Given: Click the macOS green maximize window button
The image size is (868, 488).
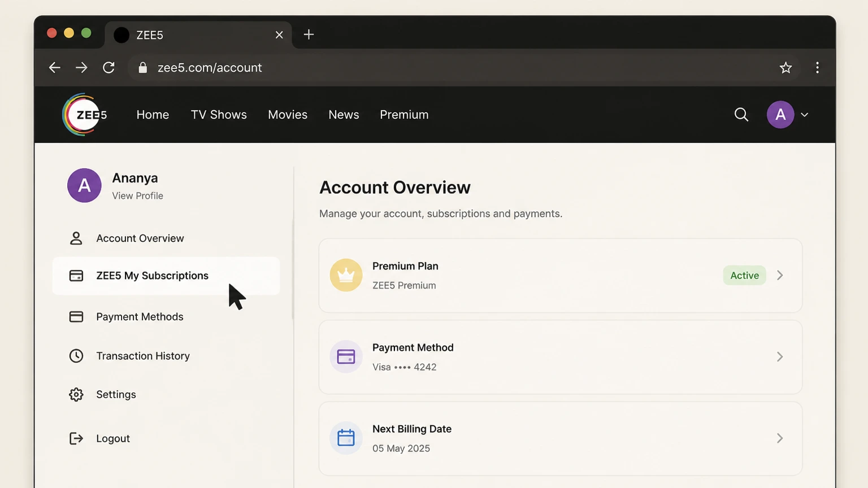Looking at the screenshot, I should [86, 33].
